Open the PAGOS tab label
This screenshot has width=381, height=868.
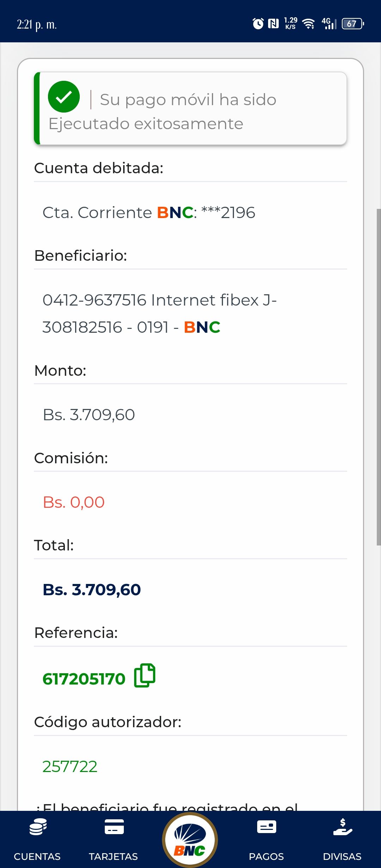(266, 856)
